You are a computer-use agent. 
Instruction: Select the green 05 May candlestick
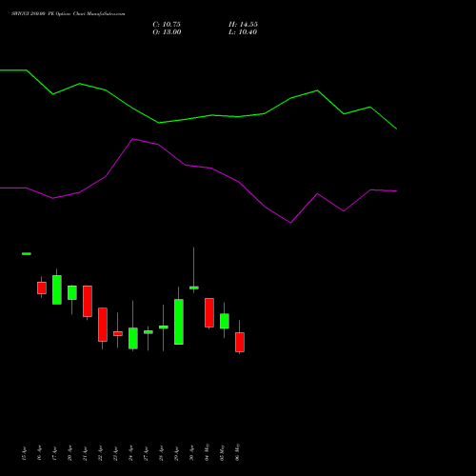click(225, 321)
